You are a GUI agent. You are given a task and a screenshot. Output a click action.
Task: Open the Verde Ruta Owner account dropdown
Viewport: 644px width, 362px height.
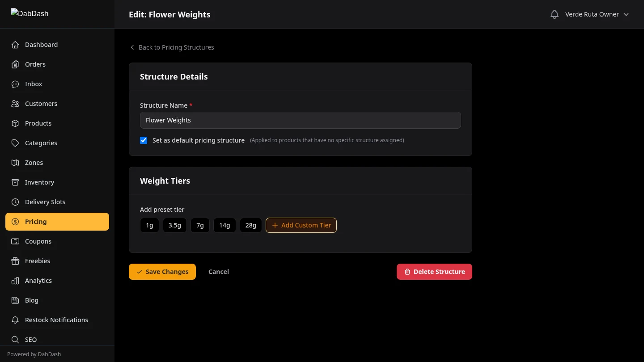pos(597,14)
